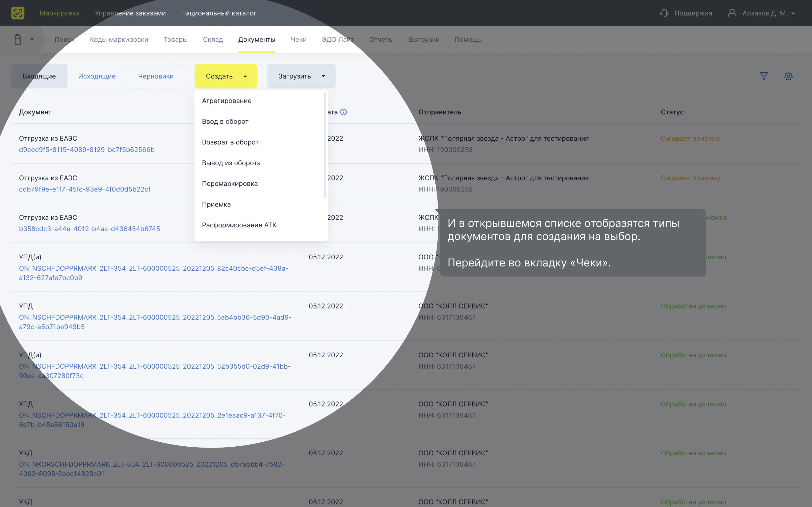Open УПД(и) document ending ca307280f73c

[155, 371]
